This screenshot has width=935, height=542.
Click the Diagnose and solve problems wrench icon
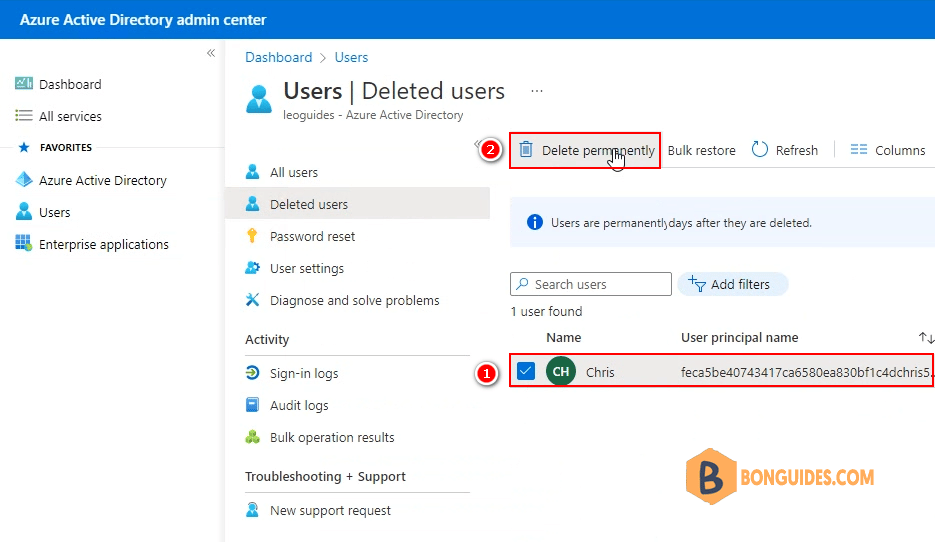tap(252, 300)
